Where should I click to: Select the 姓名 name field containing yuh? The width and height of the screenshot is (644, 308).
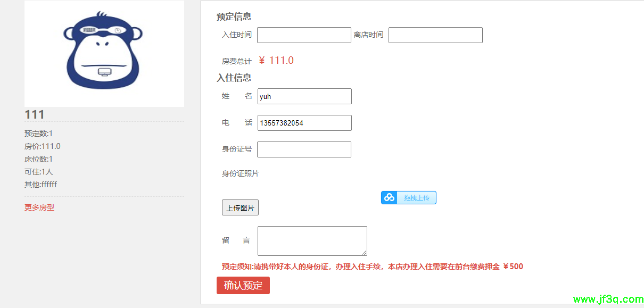coord(304,96)
